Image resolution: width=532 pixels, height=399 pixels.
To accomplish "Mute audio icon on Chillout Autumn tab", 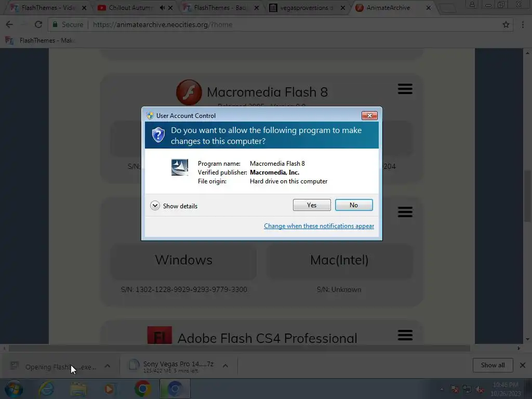I will pos(162,7).
